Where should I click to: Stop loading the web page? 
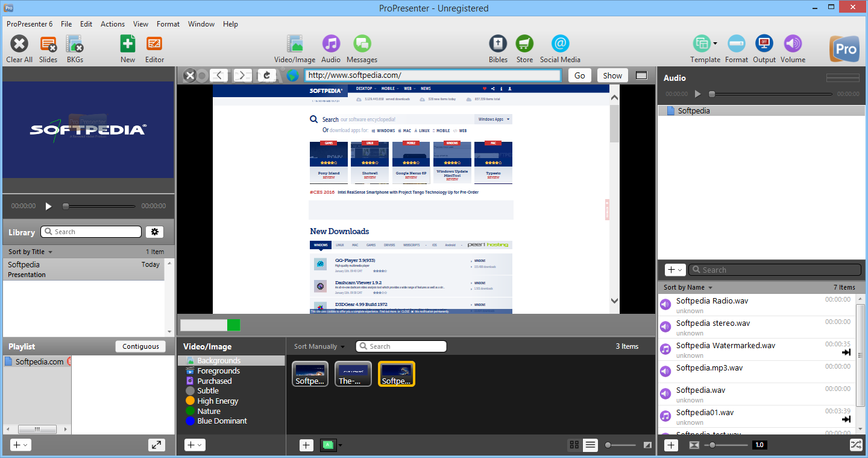[190, 75]
